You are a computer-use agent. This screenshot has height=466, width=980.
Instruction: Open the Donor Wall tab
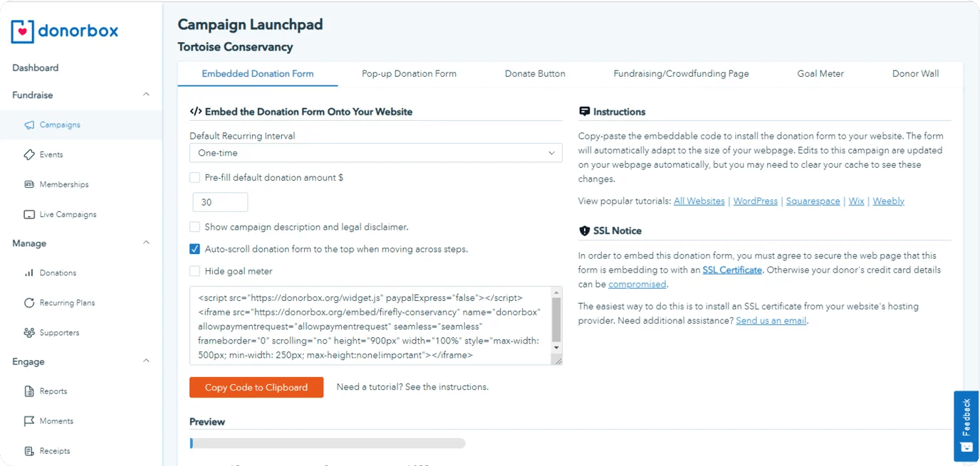[x=915, y=73]
